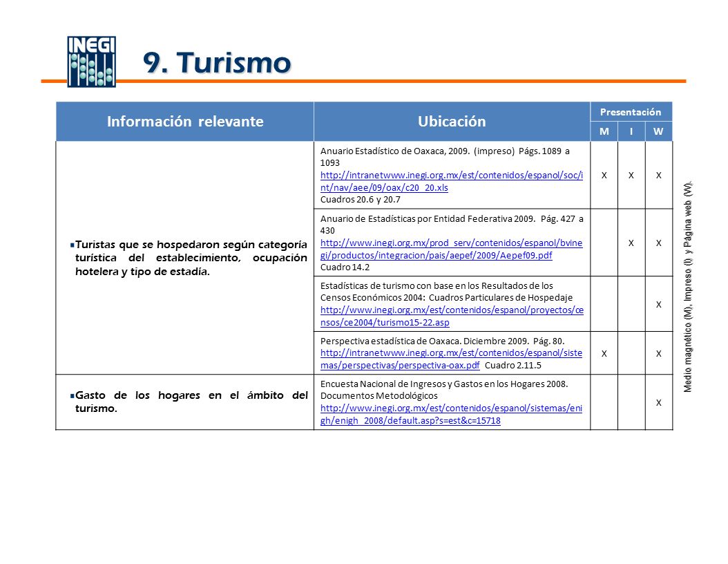Select 'Anuario de Estadísticas por Entidad Federativa 2009' text
The image size is (728, 564).
428,218
